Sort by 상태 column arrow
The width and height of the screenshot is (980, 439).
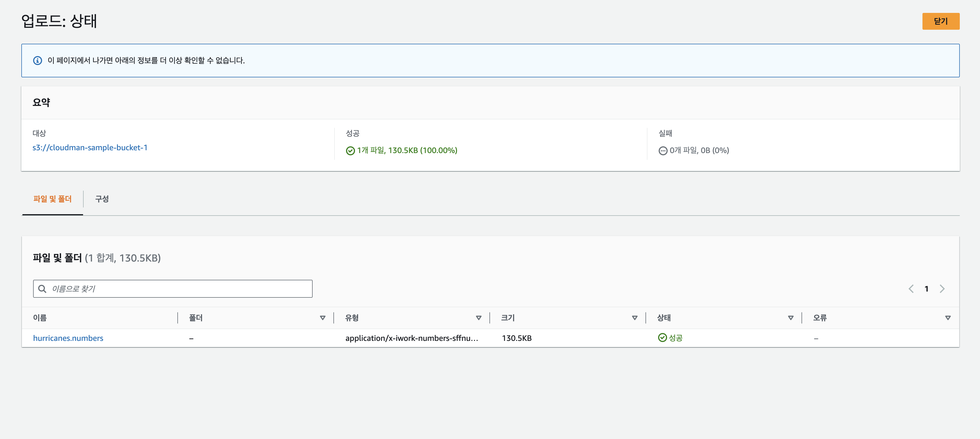[790, 318]
